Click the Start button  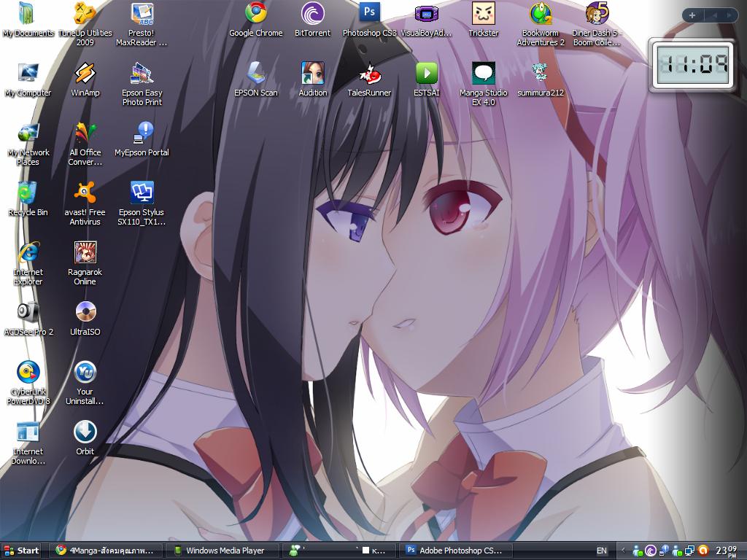click(x=21, y=551)
